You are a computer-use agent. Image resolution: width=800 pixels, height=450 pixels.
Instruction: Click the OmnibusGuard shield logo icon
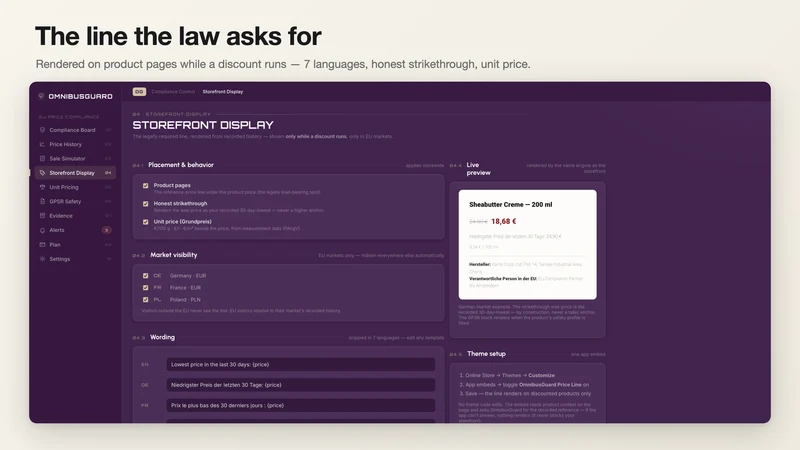(41, 96)
